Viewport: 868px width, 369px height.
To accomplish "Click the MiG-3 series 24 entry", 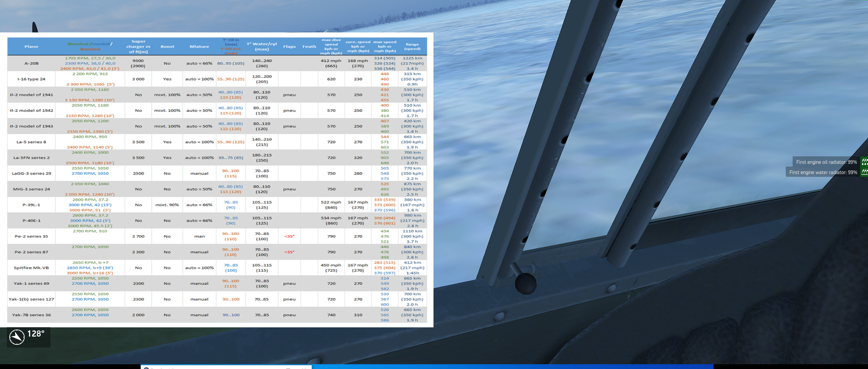I will pyautogui.click(x=31, y=189).
